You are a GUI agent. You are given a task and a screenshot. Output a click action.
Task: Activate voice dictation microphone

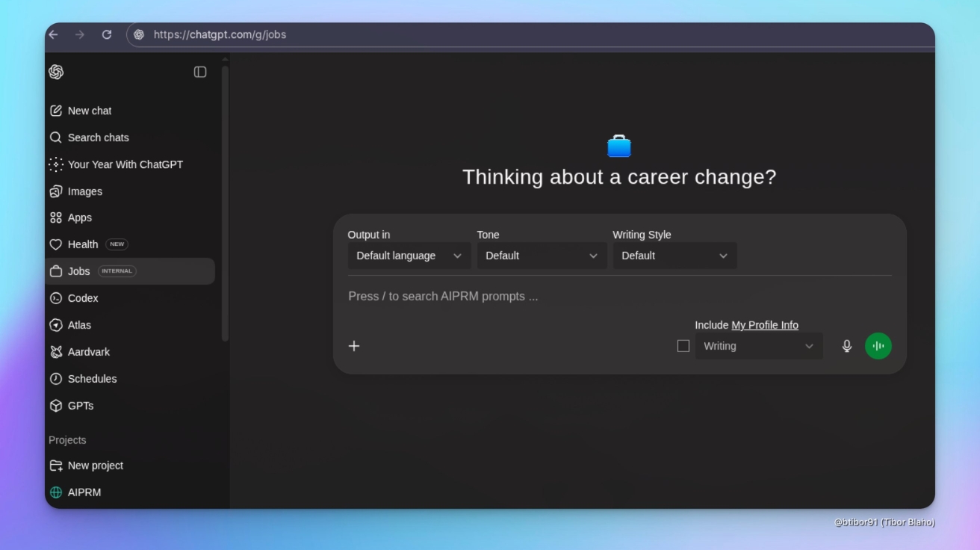coord(846,345)
